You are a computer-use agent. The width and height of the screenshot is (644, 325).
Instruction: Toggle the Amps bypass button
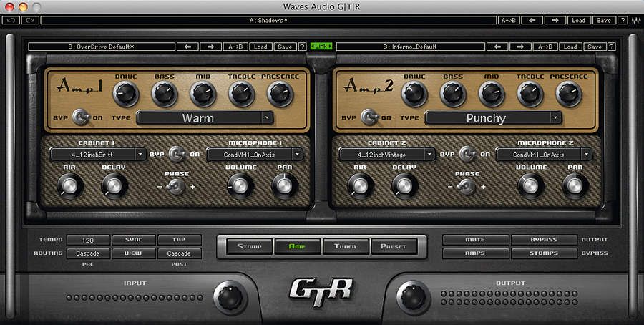pyautogui.click(x=475, y=253)
